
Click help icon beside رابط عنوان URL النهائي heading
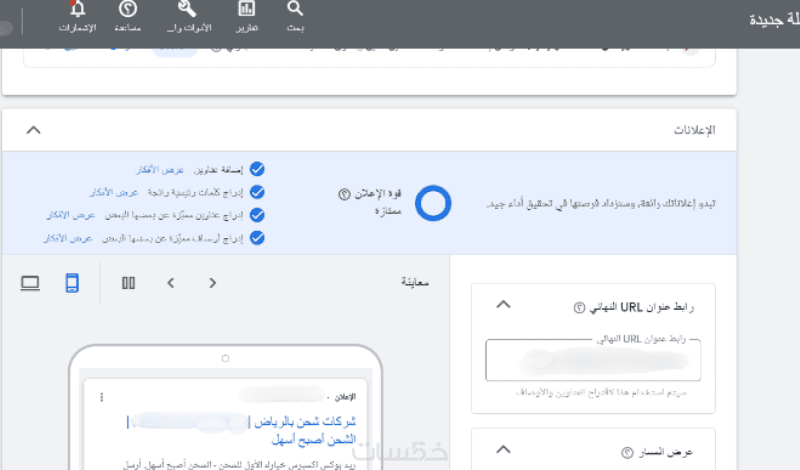pos(579,308)
